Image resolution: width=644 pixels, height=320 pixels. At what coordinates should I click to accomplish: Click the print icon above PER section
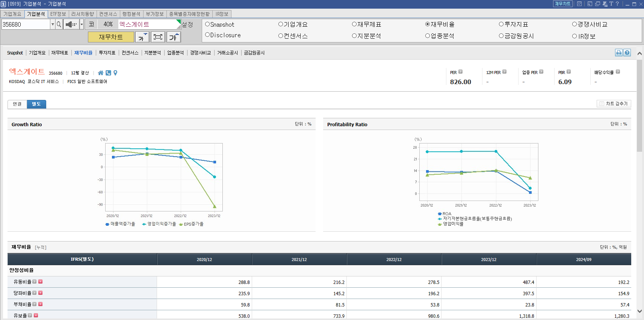619,53
